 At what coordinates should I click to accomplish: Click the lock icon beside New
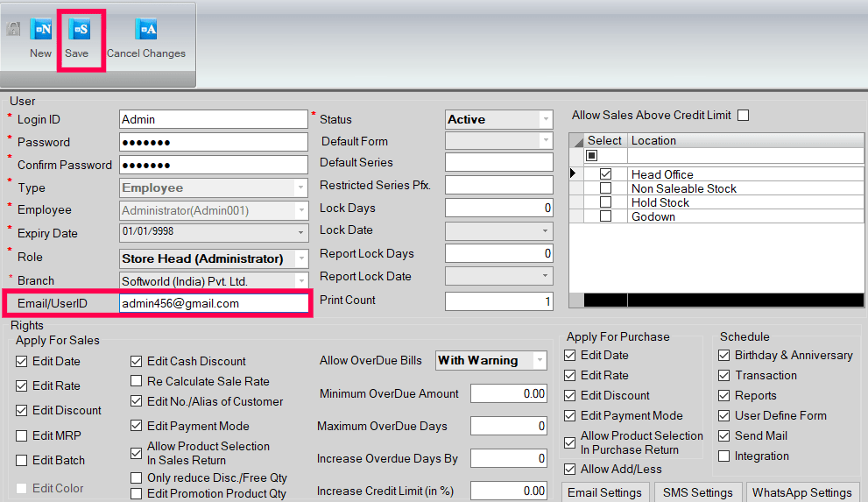[14, 29]
